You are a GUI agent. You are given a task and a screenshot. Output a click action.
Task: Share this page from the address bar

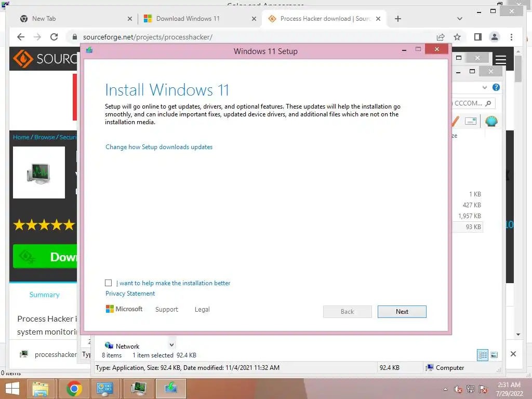(441, 37)
